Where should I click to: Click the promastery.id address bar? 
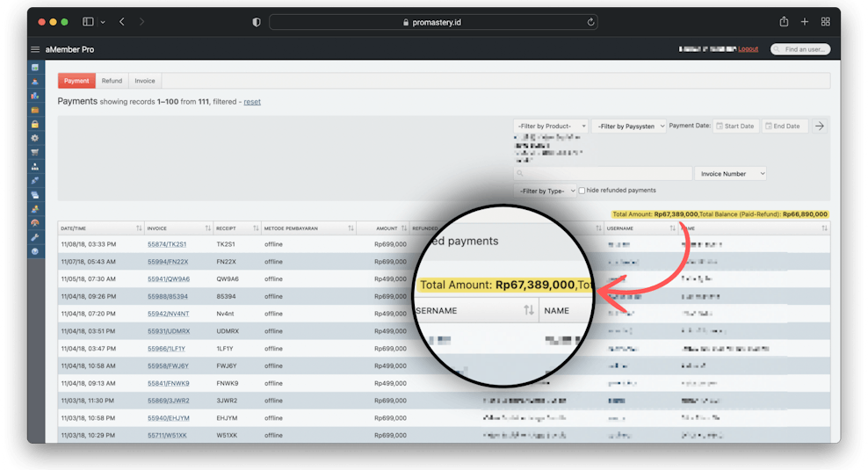tap(433, 22)
